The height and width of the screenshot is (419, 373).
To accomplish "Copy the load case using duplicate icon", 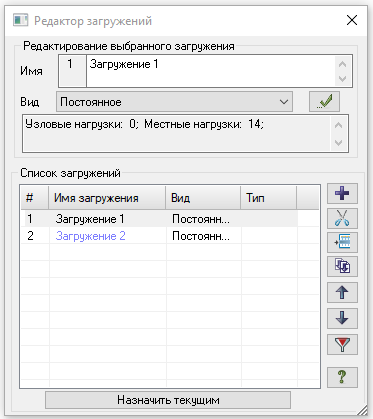I will [342, 266].
